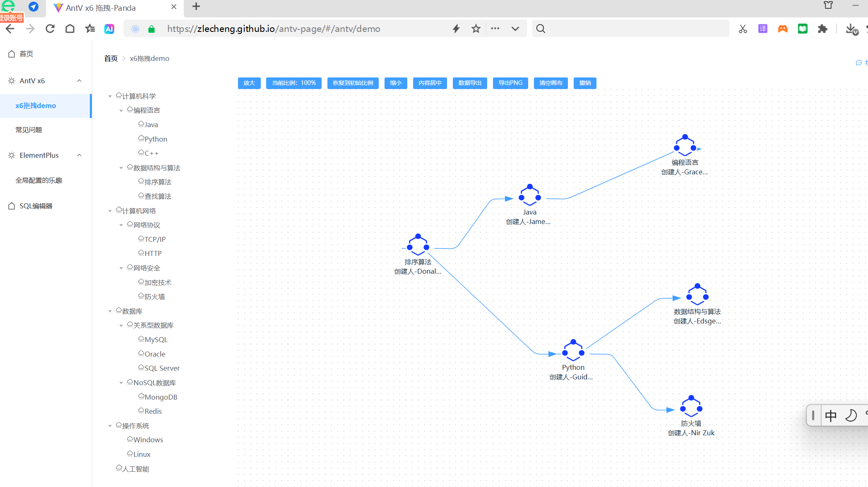
Task: Open the SQL编辑器 sidebar item
Action: coord(36,206)
